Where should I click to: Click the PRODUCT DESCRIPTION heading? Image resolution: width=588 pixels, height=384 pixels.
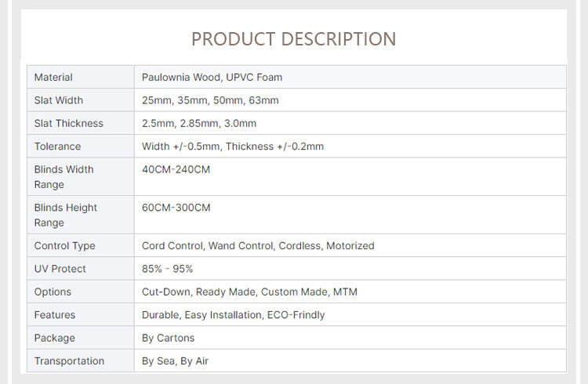click(294, 39)
